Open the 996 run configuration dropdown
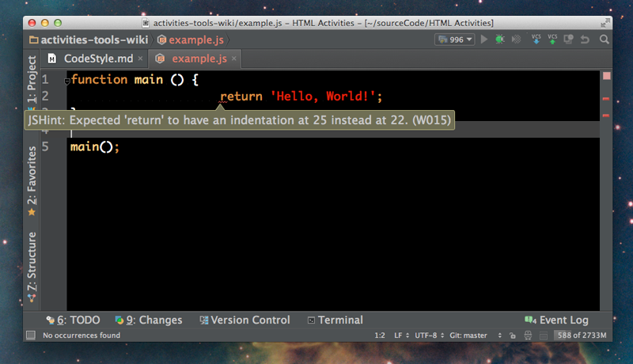Screen dimensions: 633x364 [454, 40]
